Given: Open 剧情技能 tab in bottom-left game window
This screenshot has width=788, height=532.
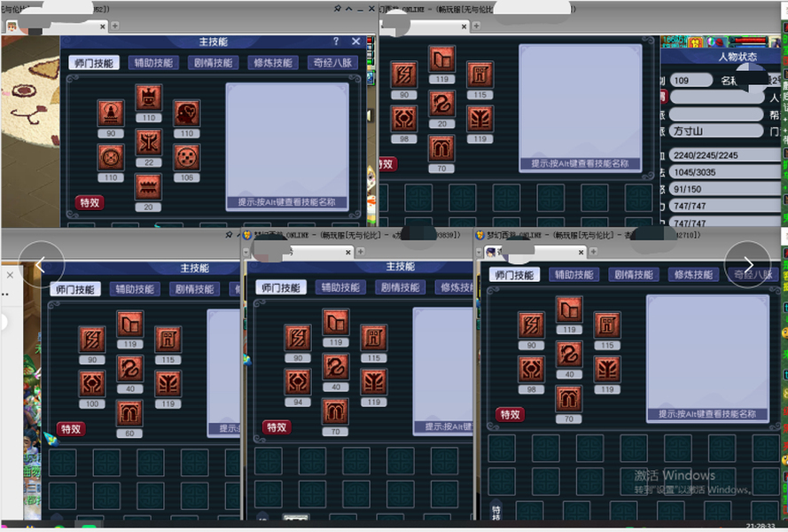Looking at the screenshot, I should pos(194,289).
